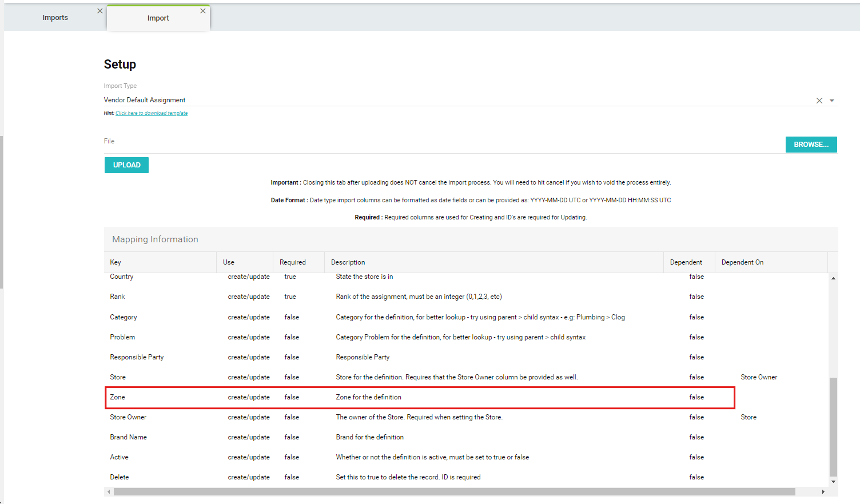
Task: Click the horizontal scrollbar track in table
Action: click(x=809, y=491)
